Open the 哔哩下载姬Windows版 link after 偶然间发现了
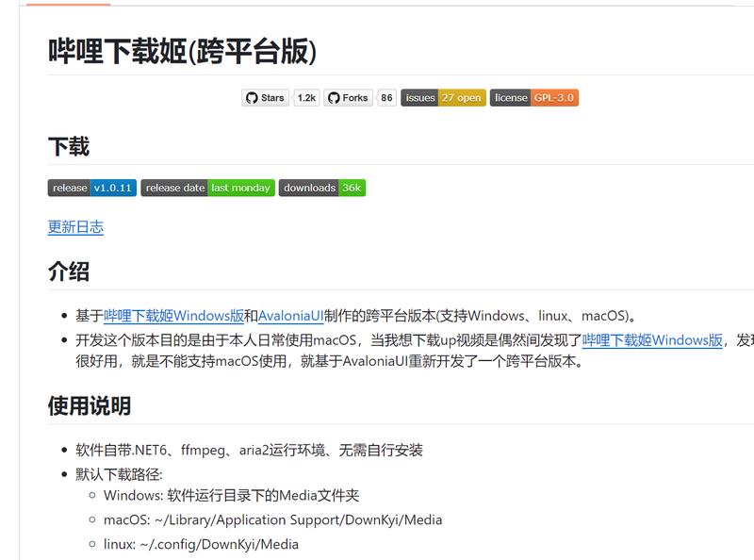 (652, 340)
